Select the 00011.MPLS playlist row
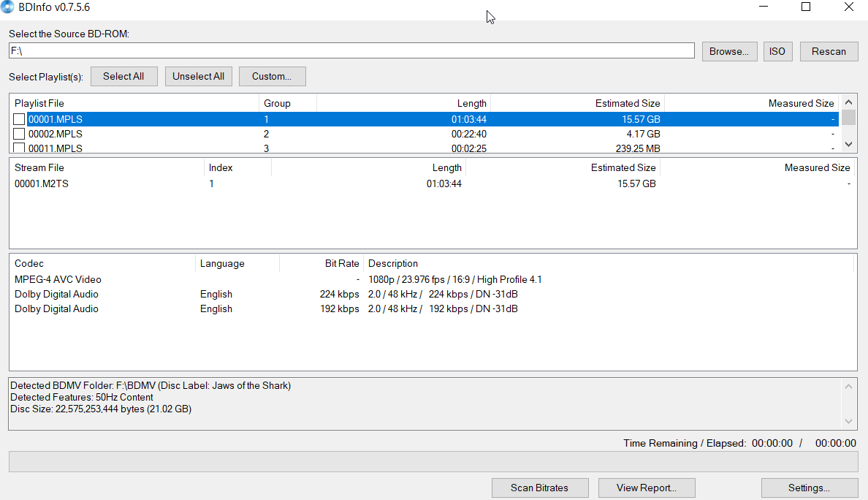The width and height of the screenshot is (868, 500). click(x=425, y=148)
